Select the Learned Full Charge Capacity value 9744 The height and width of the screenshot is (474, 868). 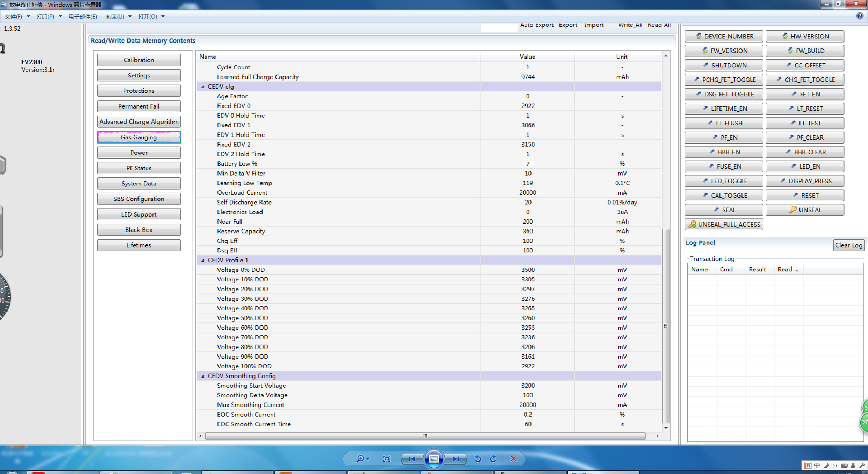click(x=528, y=77)
